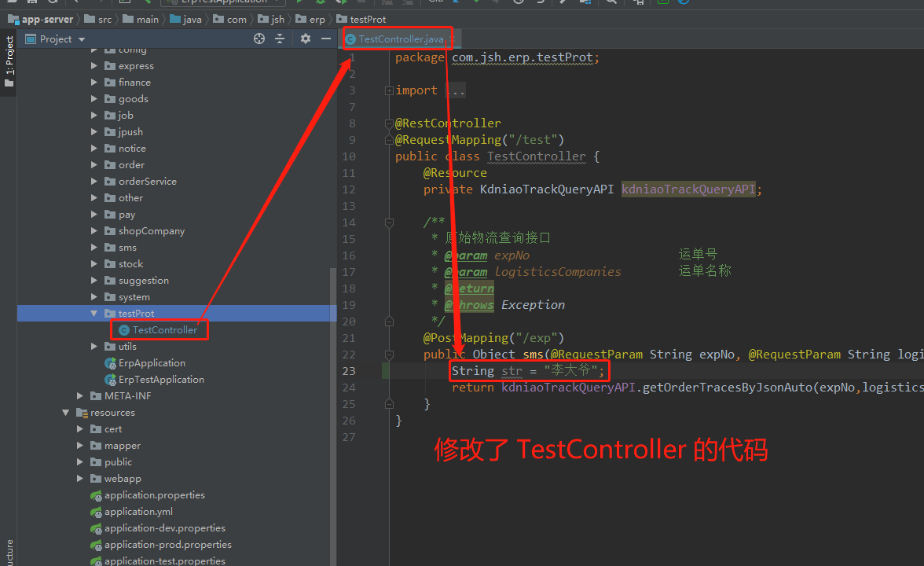The image size is (924, 566).
Task: Hide the Project panel with minus icon
Action: pyautogui.click(x=326, y=39)
